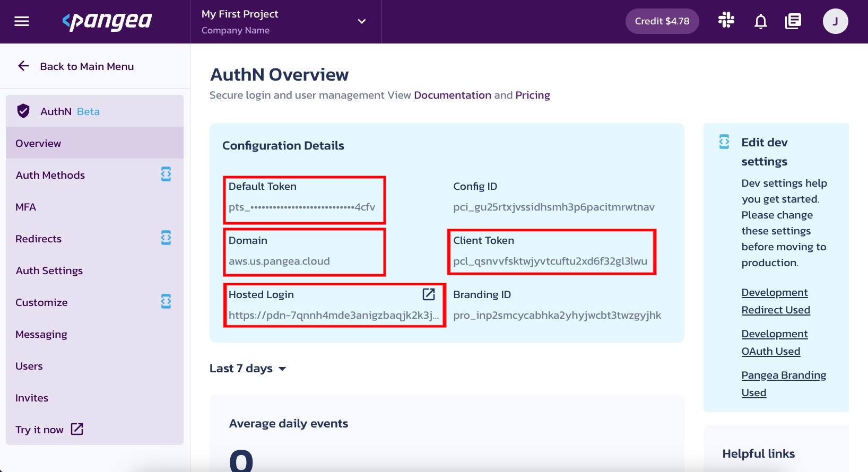The image size is (868, 472).
Task: Go Back to Main Menu
Action: pyautogui.click(x=76, y=66)
